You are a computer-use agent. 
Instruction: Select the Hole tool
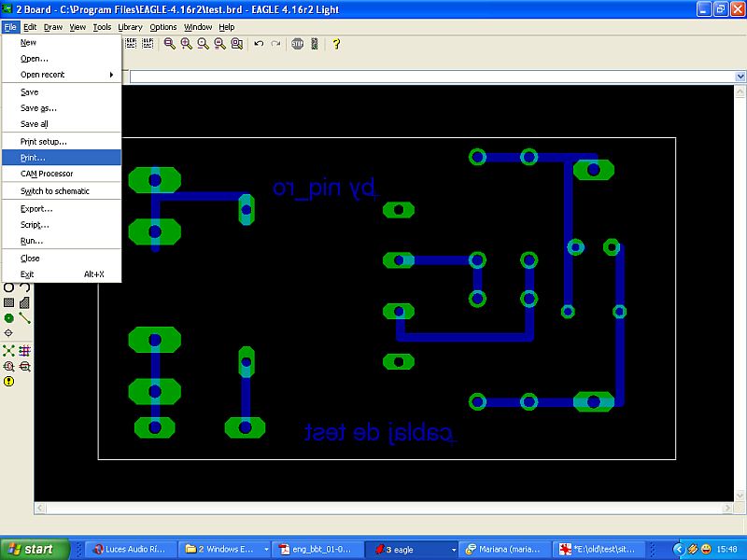pos(8,333)
